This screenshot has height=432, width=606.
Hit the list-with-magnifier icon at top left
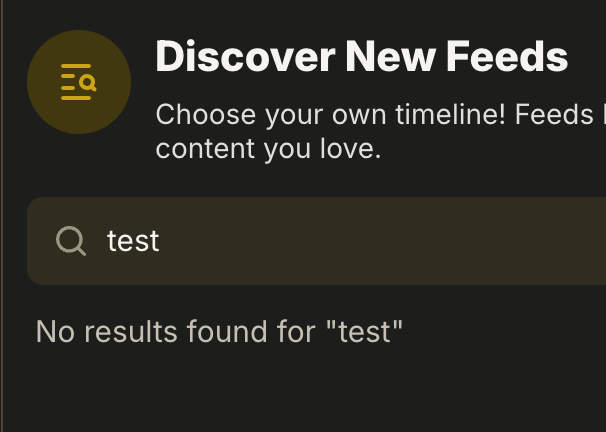(x=79, y=82)
